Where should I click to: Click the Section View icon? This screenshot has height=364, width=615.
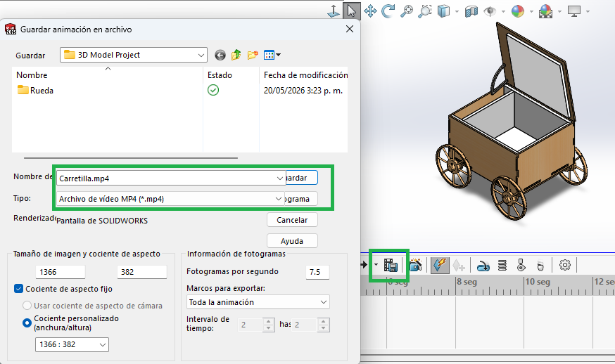pyautogui.click(x=471, y=11)
